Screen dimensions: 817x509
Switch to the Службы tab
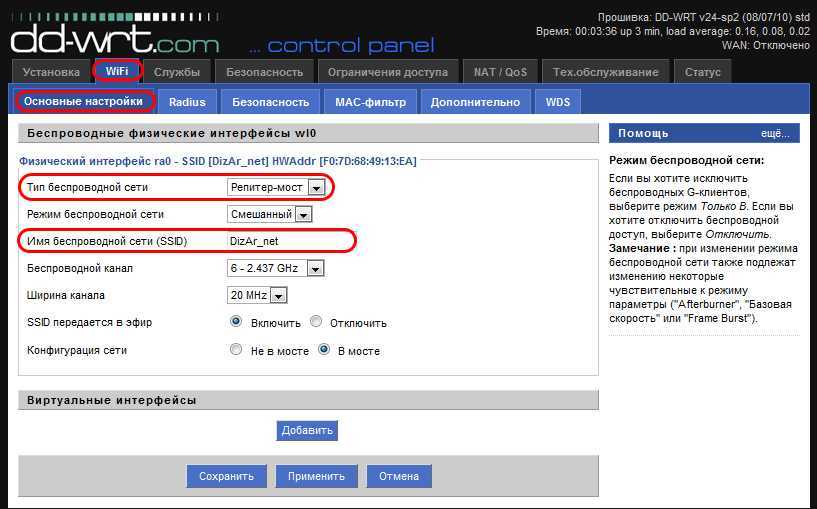tap(178, 72)
